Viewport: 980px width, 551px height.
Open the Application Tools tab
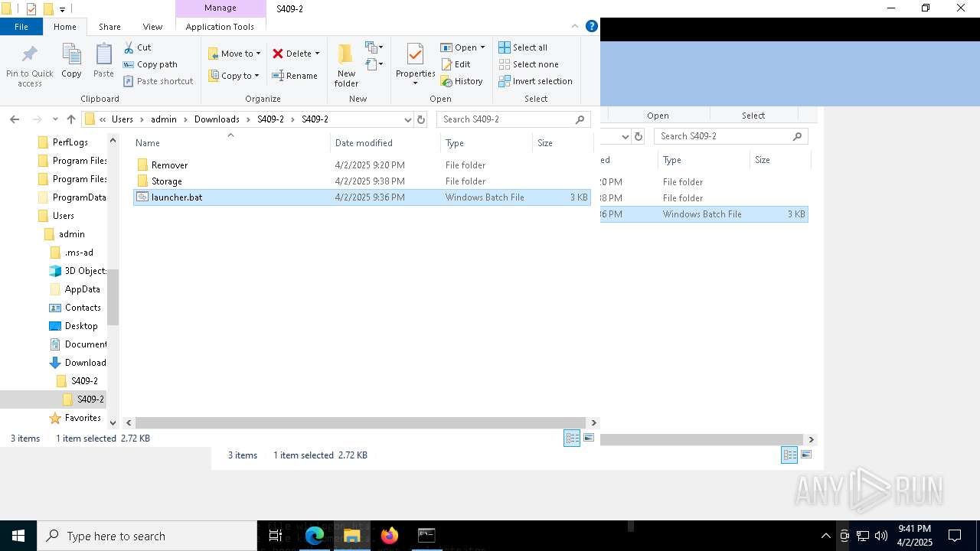pyautogui.click(x=220, y=26)
